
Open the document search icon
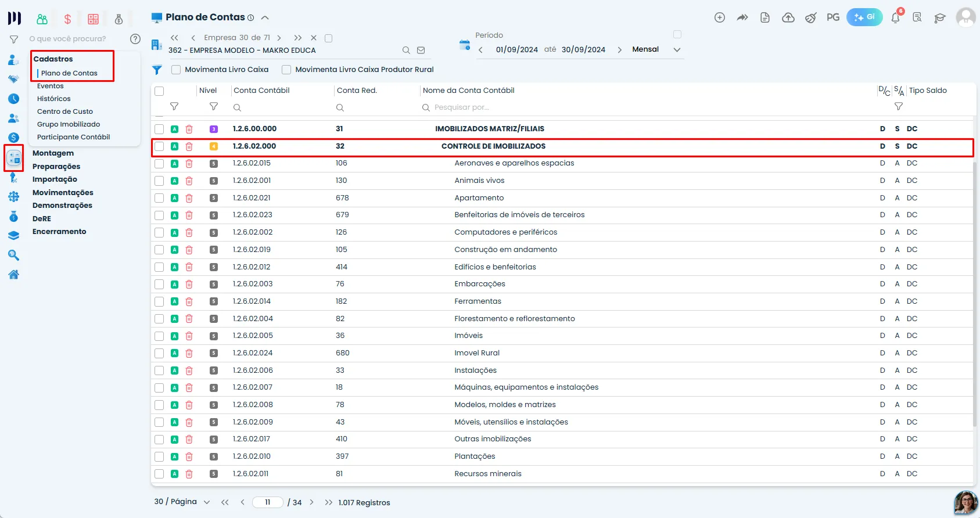(917, 17)
